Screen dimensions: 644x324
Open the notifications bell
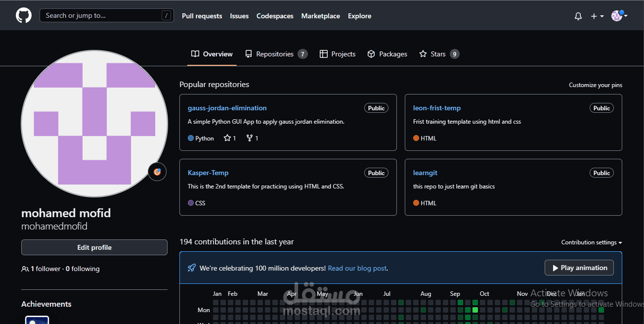pos(578,16)
